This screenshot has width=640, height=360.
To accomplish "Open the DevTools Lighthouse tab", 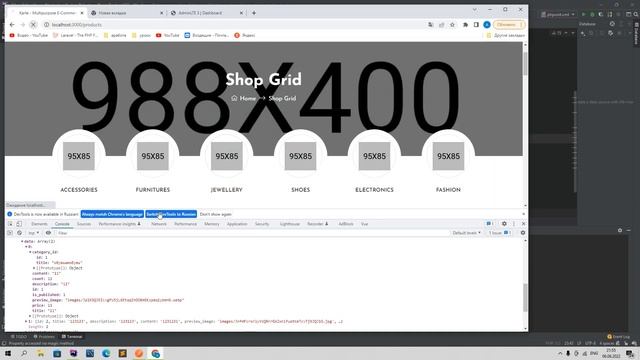I will 290,224.
